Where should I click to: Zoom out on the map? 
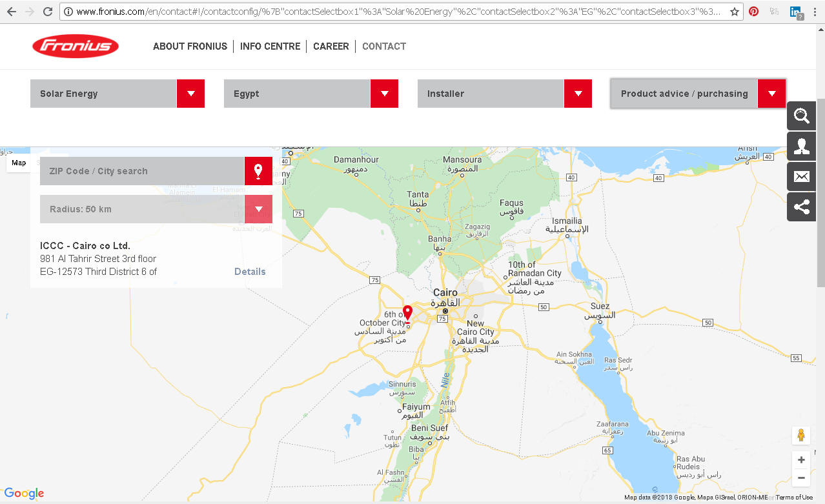[801, 478]
